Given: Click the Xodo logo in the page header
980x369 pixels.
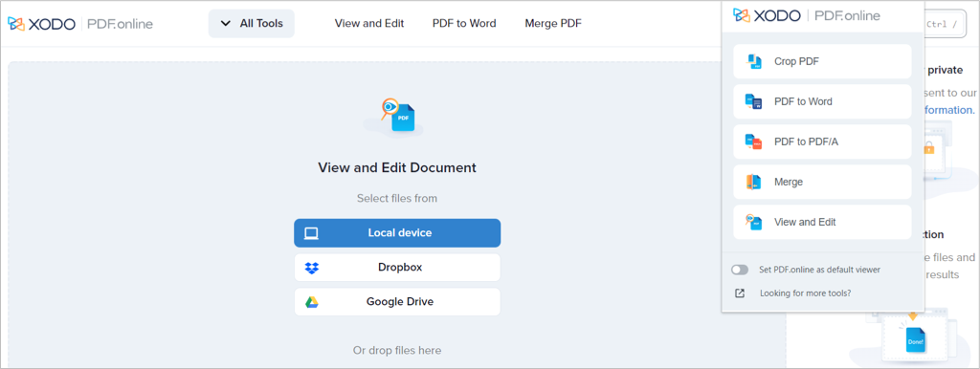Looking at the screenshot, I should point(80,24).
